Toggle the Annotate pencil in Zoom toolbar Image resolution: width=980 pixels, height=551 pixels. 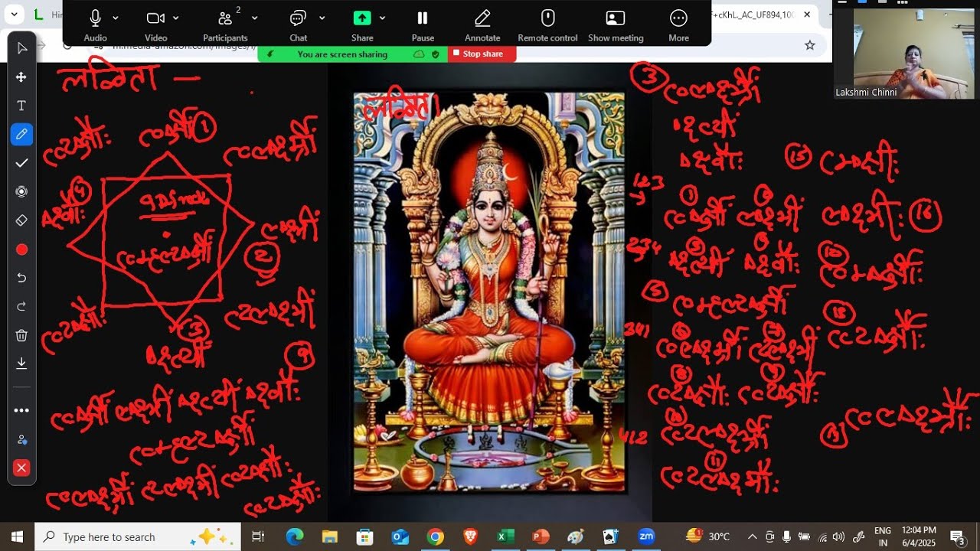coord(482,24)
